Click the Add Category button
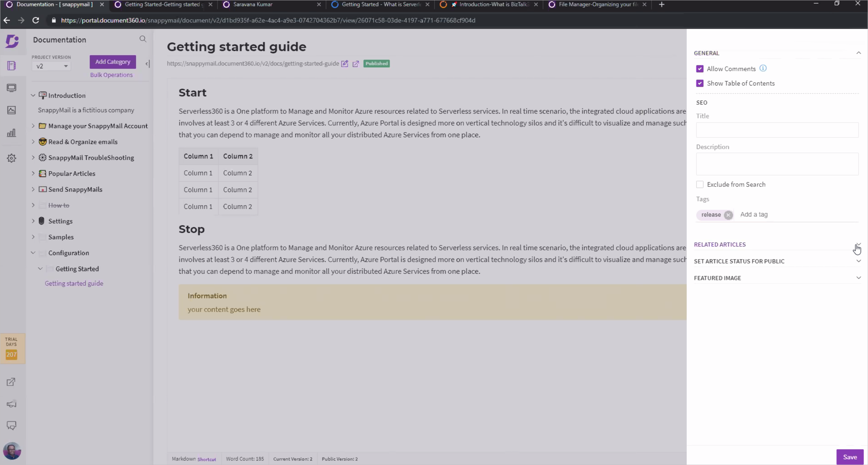 tap(113, 62)
